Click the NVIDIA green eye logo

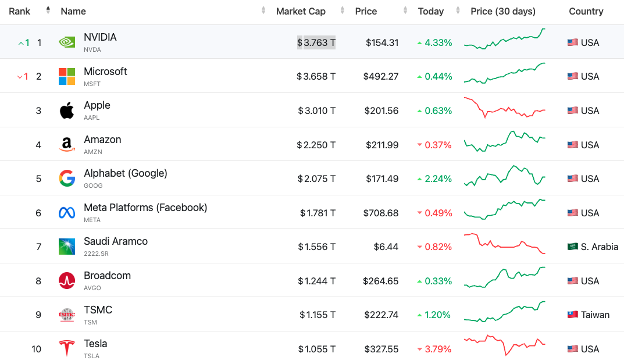point(67,42)
